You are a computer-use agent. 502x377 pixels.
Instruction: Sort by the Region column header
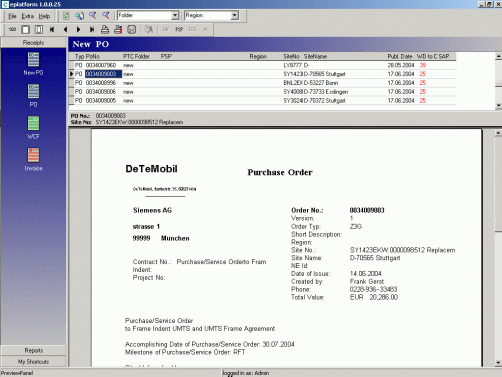[x=258, y=56]
